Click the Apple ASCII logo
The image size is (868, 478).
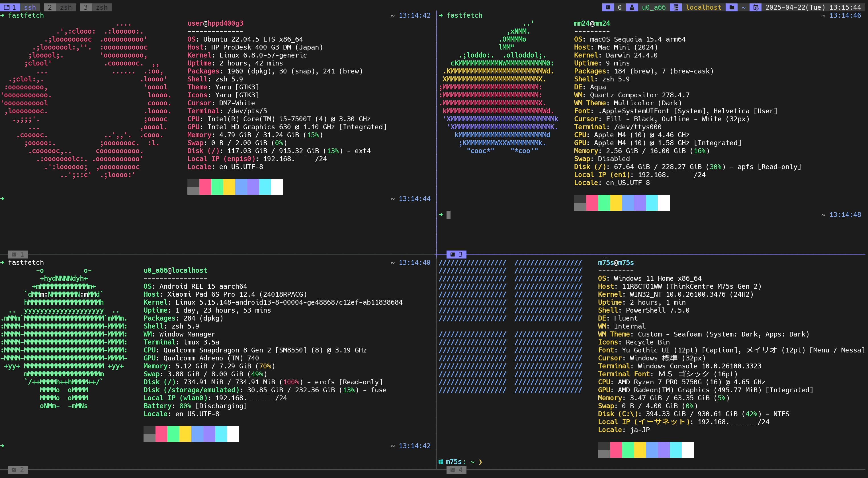click(499, 87)
